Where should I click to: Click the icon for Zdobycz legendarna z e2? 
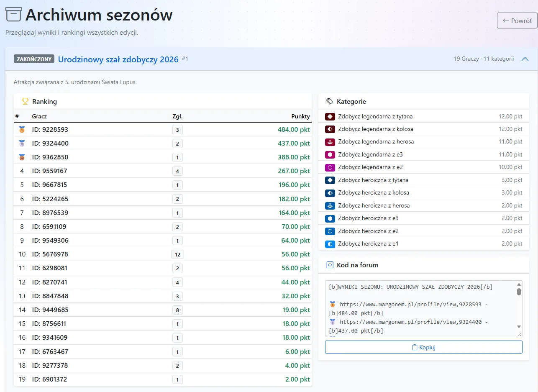point(330,167)
